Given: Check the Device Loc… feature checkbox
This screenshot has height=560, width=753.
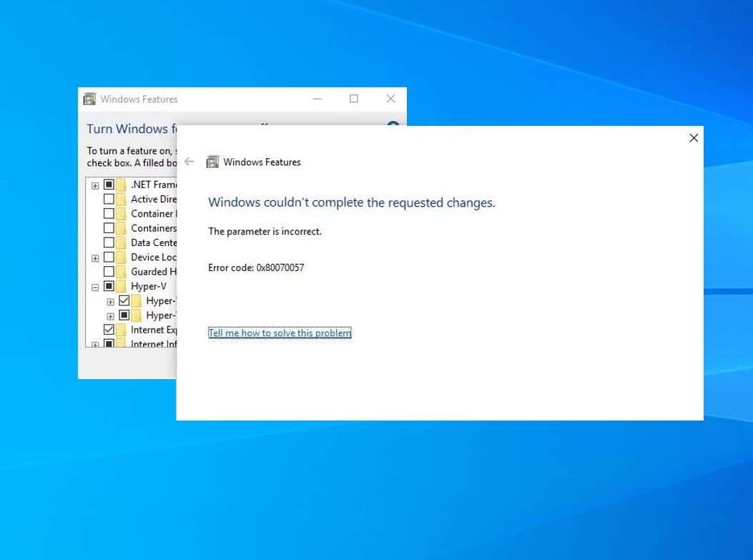Looking at the screenshot, I should tap(109, 257).
